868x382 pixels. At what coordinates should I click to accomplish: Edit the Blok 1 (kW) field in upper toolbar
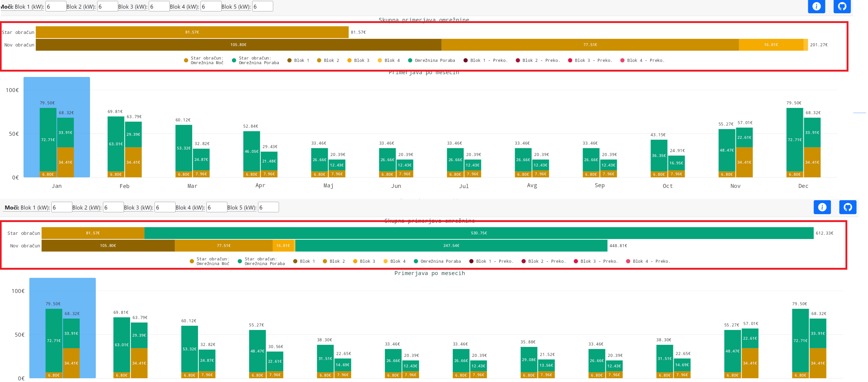[x=56, y=7]
